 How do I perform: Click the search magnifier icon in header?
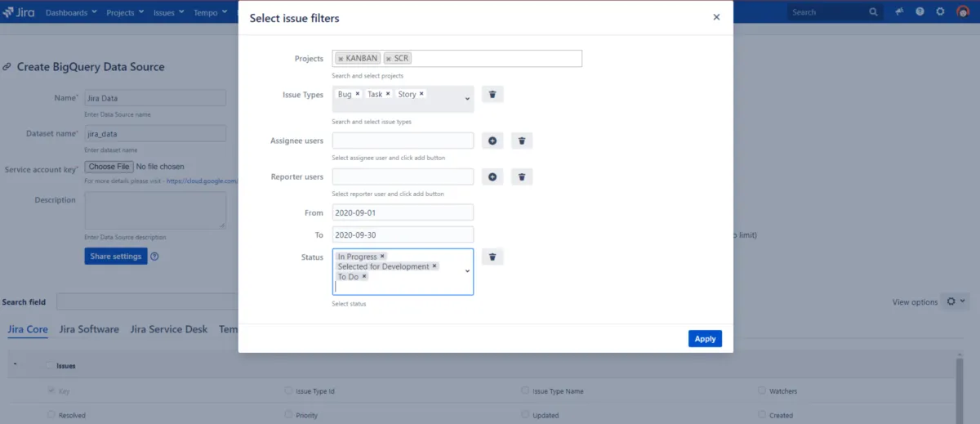pos(873,12)
